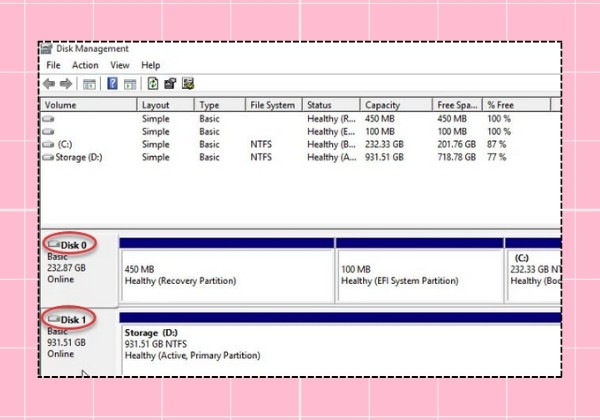Screen dimensions: 600x420
Task: Click the 201.76 GB free space cell
Action: coord(457,144)
